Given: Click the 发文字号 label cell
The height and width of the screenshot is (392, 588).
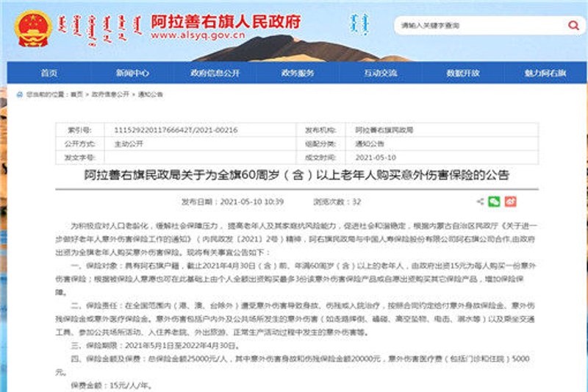Looking at the screenshot, I should pyautogui.click(x=79, y=157).
